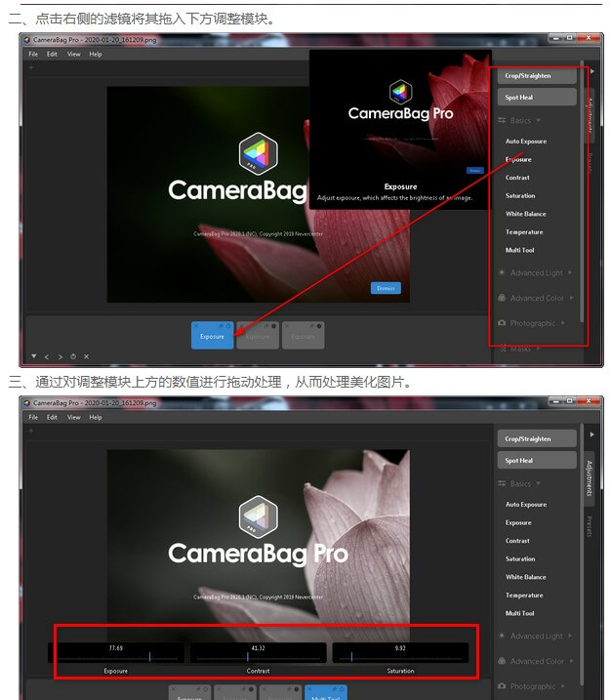The height and width of the screenshot is (700, 612).
Task: Open the triangle dropdown in the upper window's bottom-left
Action: pyautogui.click(x=34, y=356)
